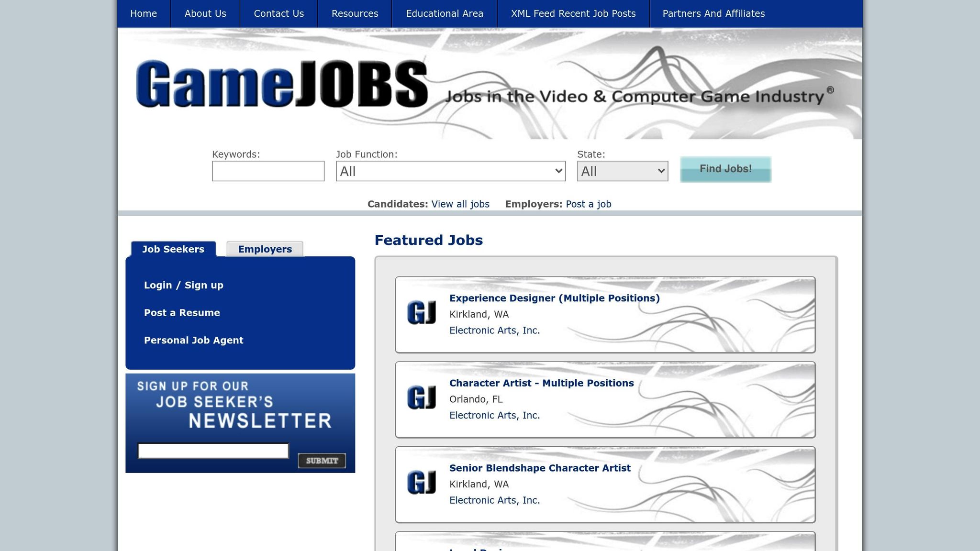Go to About Us page
This screenshot has width=980, height=551.
coord(205,13)
